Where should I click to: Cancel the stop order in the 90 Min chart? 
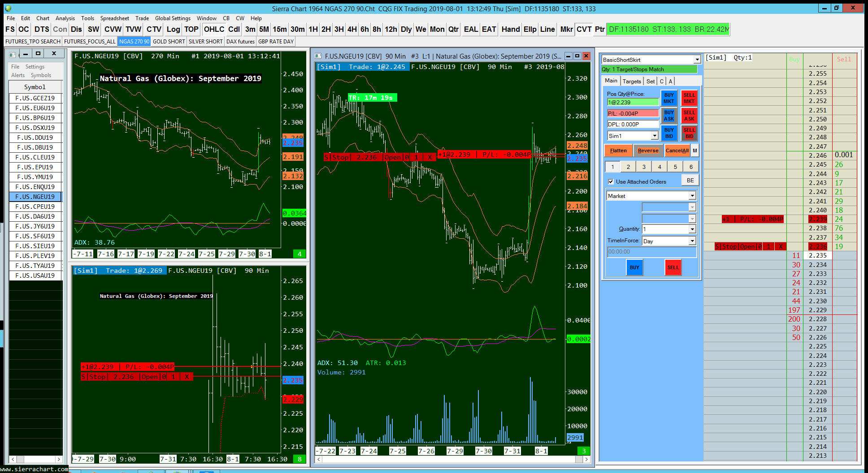click(x=430, y=157)
